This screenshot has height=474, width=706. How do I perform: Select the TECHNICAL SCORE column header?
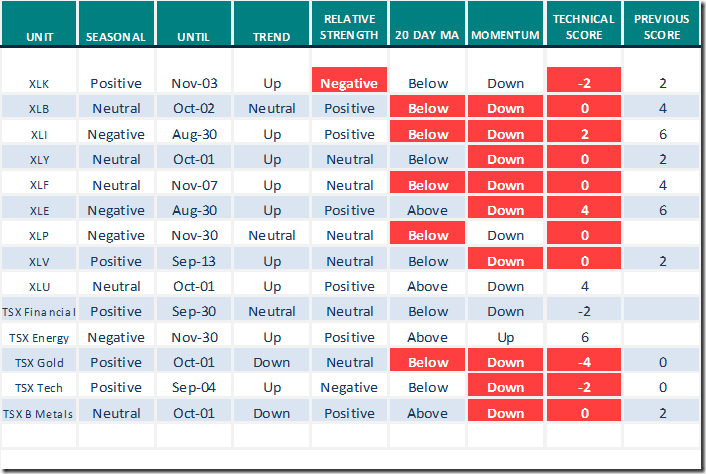(584, 28)
